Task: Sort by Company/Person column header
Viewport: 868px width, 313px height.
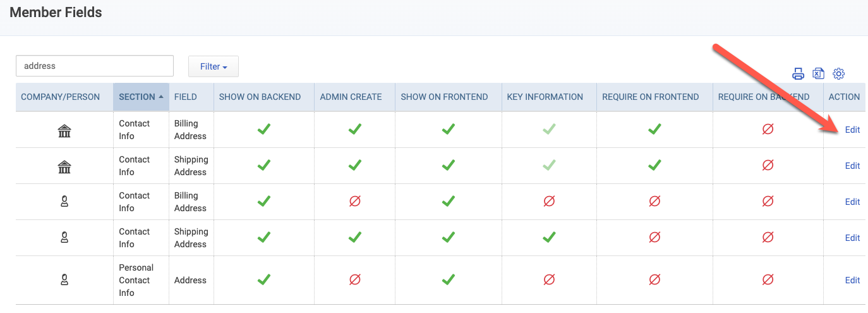Action: click(x=61, y=97)
